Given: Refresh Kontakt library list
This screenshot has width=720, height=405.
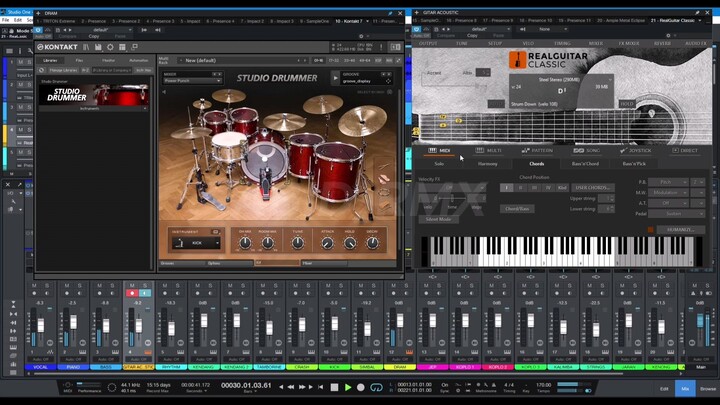Looking at the screenshot, I should tap(41, 70).
